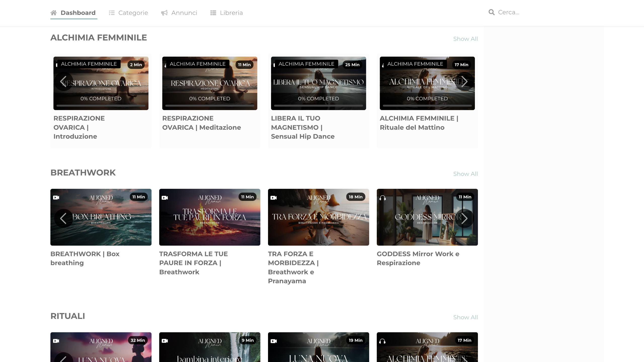Click the Annunci megaphone icon

click(164, 13)
